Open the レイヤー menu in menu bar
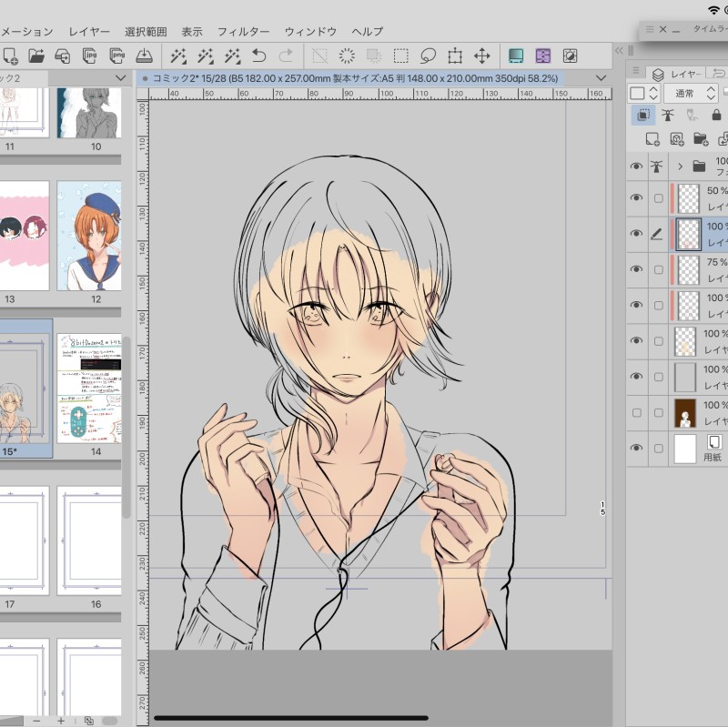Viewport: 728px width, 727px height. pos(89,32)
